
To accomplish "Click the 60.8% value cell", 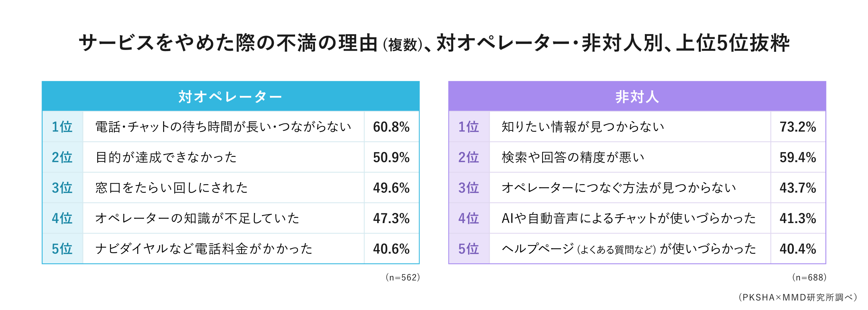I will [391, 127].
